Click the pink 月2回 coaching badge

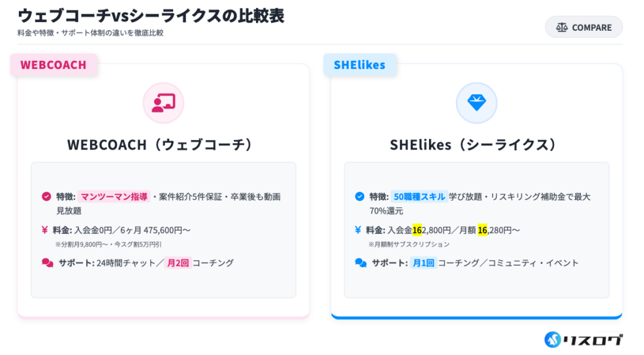pyautogui.click(x=177, y=263)
